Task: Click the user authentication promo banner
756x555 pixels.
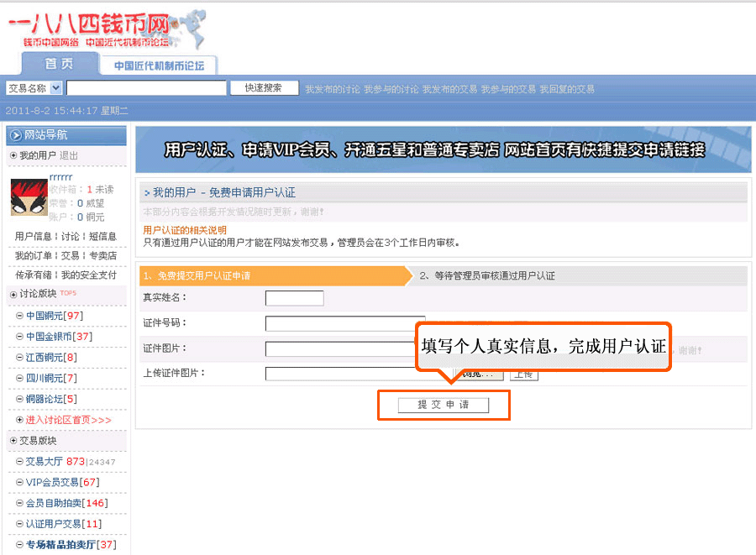Action: pyautogui.click(x=444, y=150)
